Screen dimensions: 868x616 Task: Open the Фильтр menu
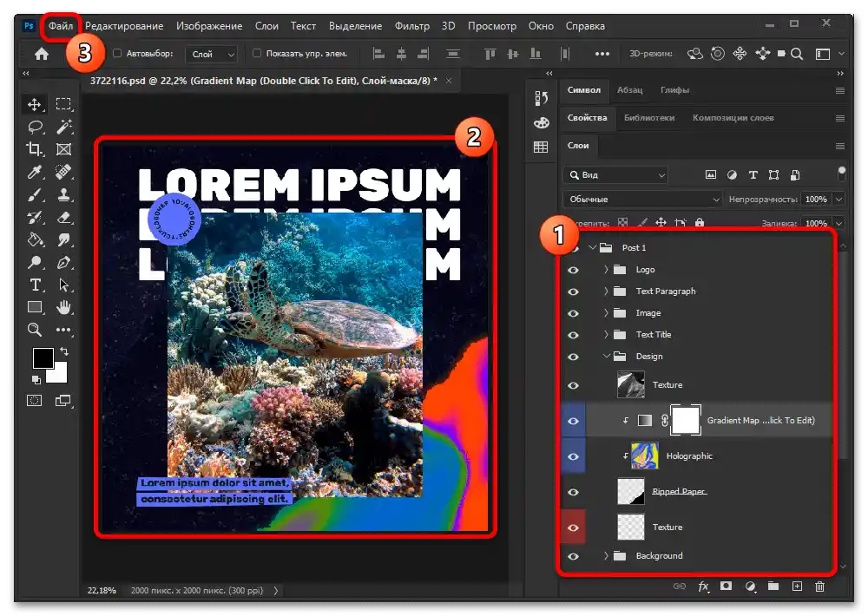(411, 26)
